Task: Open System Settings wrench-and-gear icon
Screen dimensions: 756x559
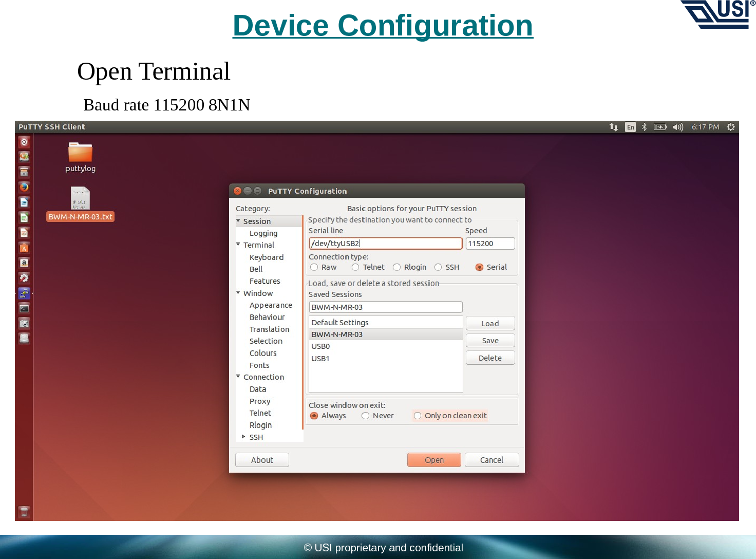Action: (x=24, y=278)
